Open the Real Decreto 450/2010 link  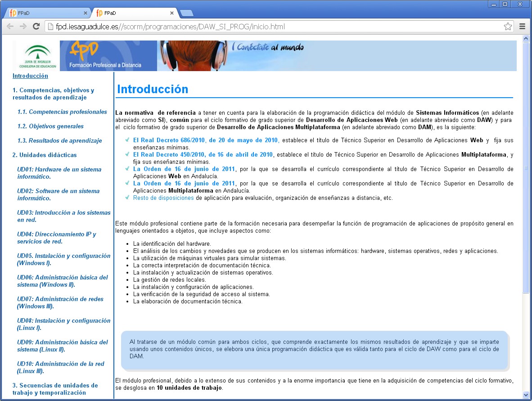click(x=203, y=155)
